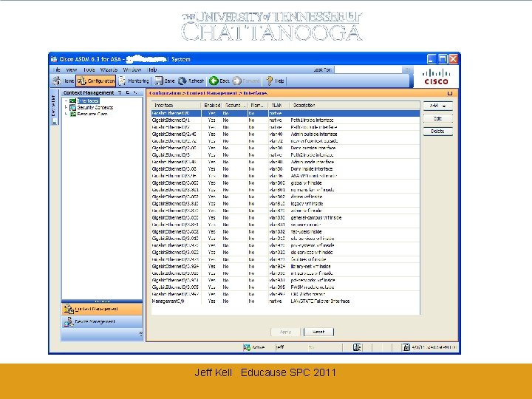The width and height of the screenshot is (532, 399).
Task: Click the Edit button
Action: point(437,119)
